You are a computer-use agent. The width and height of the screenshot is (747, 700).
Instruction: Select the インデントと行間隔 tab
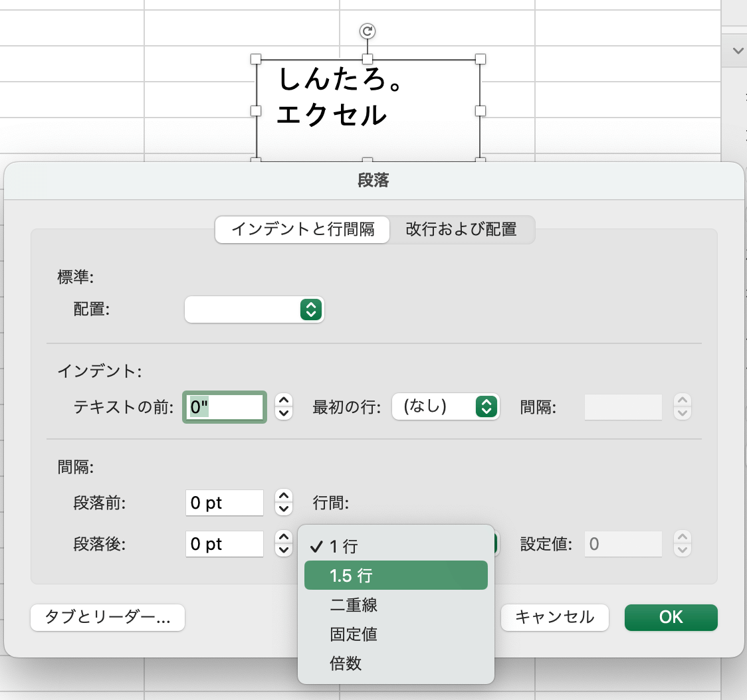click(x=302, y=230)
